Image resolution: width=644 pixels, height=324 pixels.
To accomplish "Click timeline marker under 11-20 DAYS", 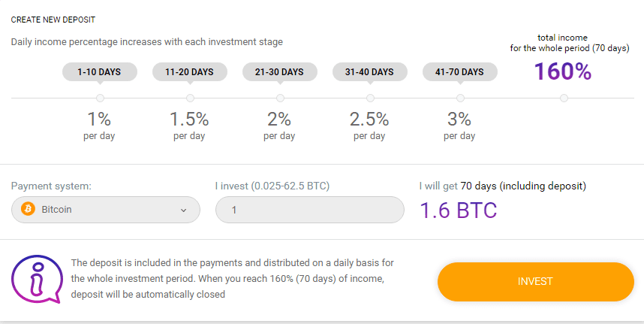I will 190,98.
